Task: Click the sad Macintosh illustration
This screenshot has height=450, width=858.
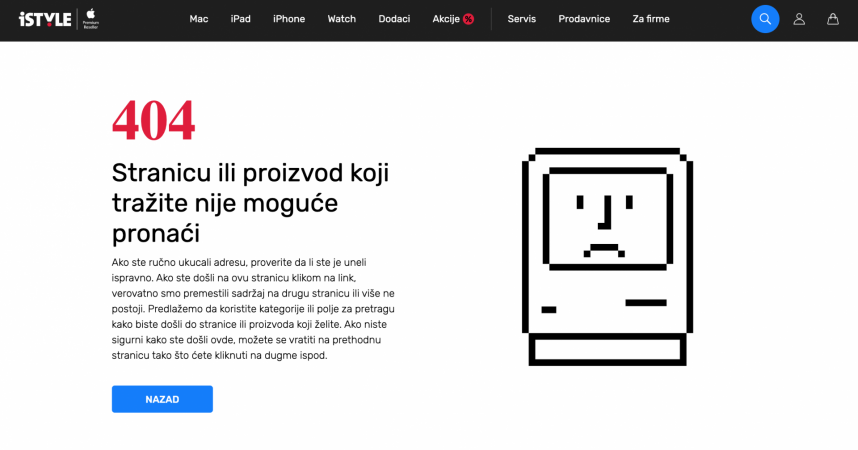Action: (607, 256)
